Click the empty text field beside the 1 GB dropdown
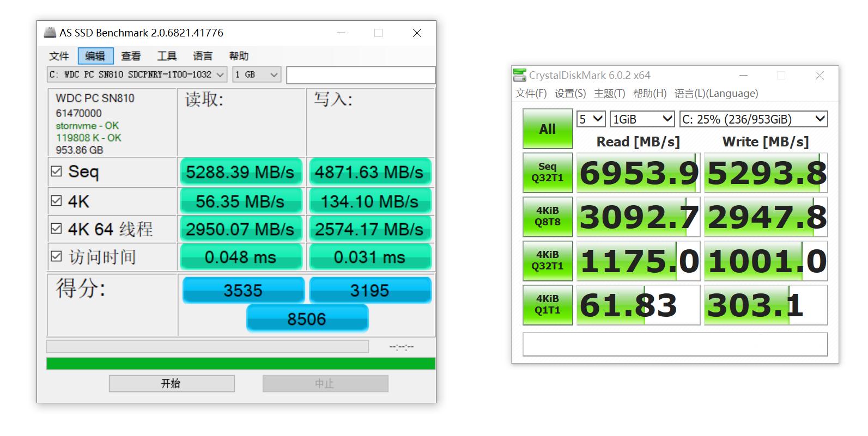The image size is (868, 436). click(x=361, y=75)
